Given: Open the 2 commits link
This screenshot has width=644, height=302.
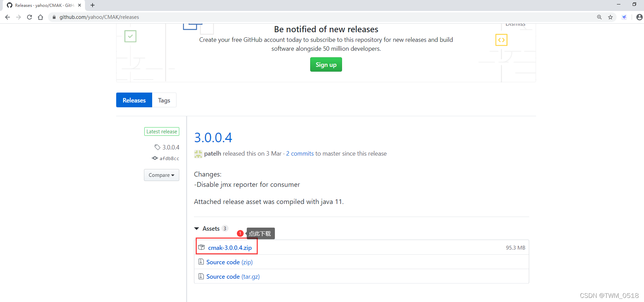Looking at the screenshot, I should click(300, 154).
